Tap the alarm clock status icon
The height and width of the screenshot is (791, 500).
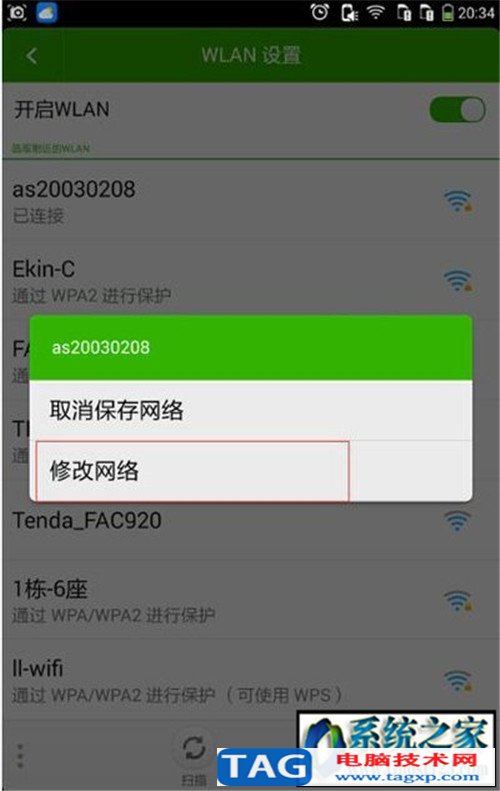[319, 12]
